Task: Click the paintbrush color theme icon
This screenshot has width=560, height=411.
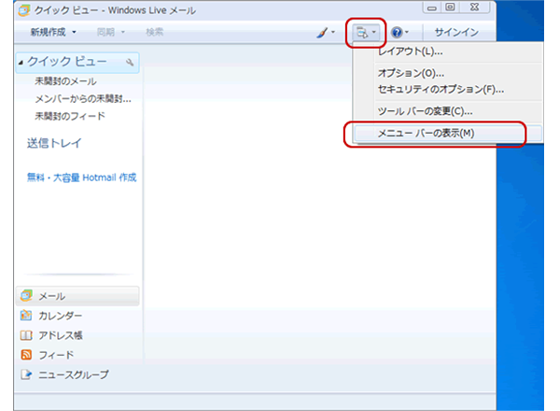Action: (322, 32)
